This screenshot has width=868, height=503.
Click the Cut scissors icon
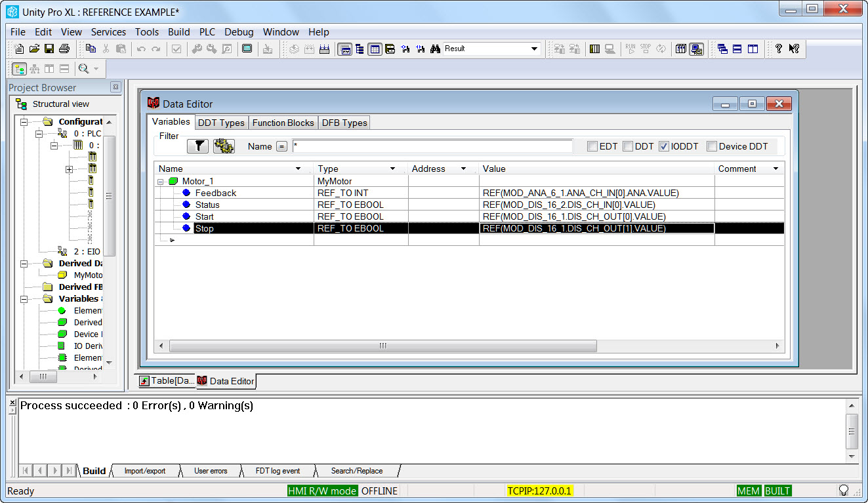[x=106, y=49]
